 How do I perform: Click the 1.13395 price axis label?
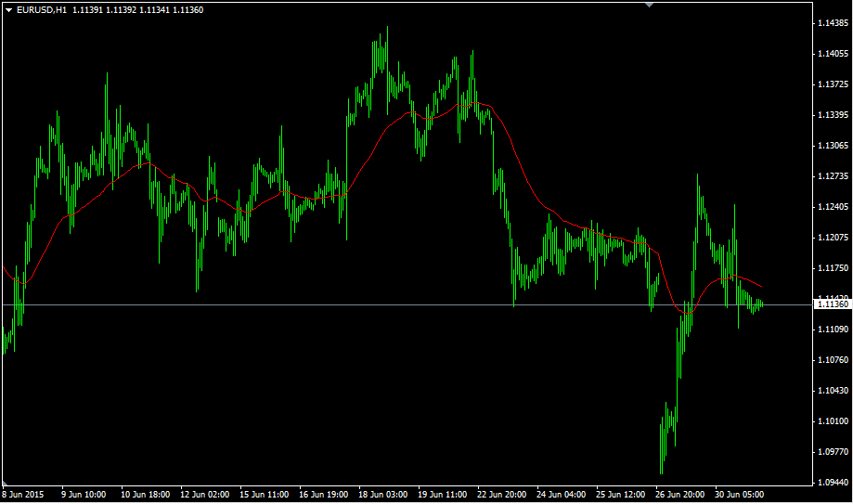[x=833, y=115]
